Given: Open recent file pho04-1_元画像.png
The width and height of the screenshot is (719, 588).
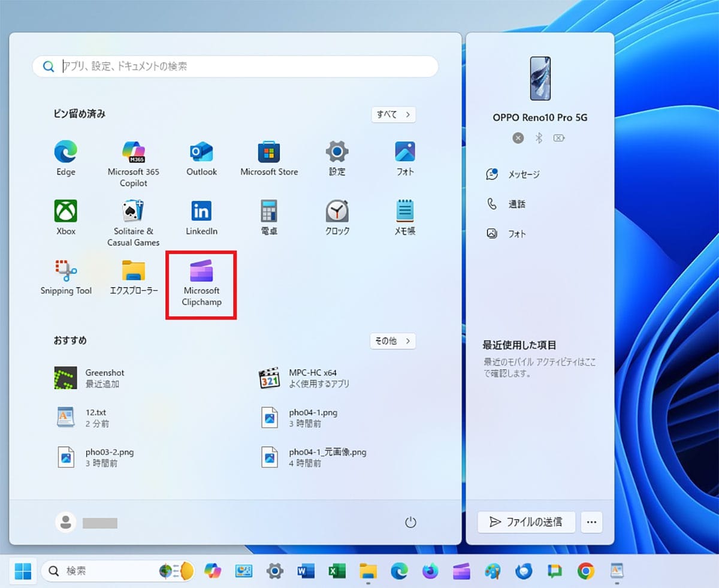Looking at the screenshot, I should [313, 457].
